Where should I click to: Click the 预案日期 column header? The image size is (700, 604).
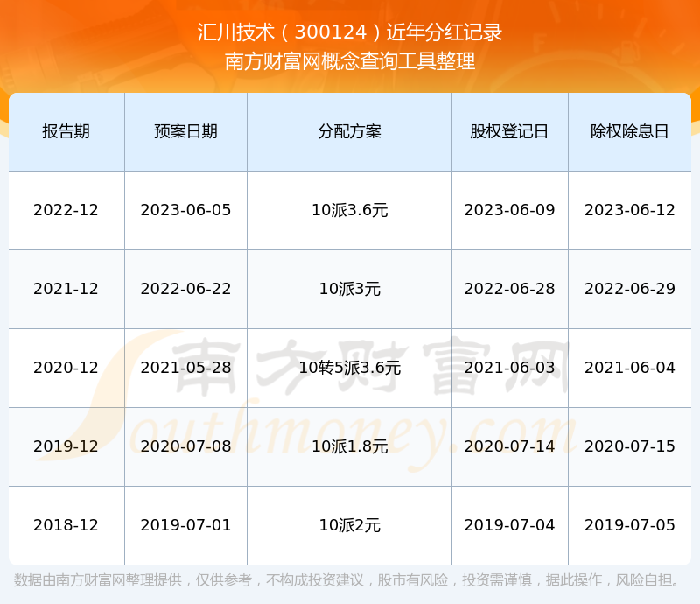click(185, 131)
